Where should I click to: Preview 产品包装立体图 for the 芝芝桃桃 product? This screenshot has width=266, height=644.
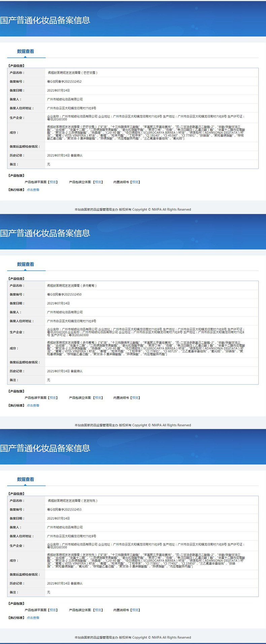pyautogui.click(x=98, y=610)
